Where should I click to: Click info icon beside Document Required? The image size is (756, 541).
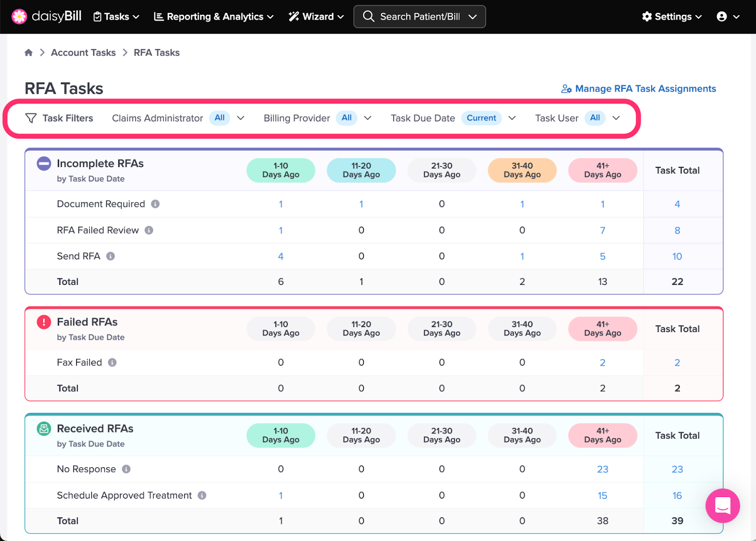click(155, 204)
